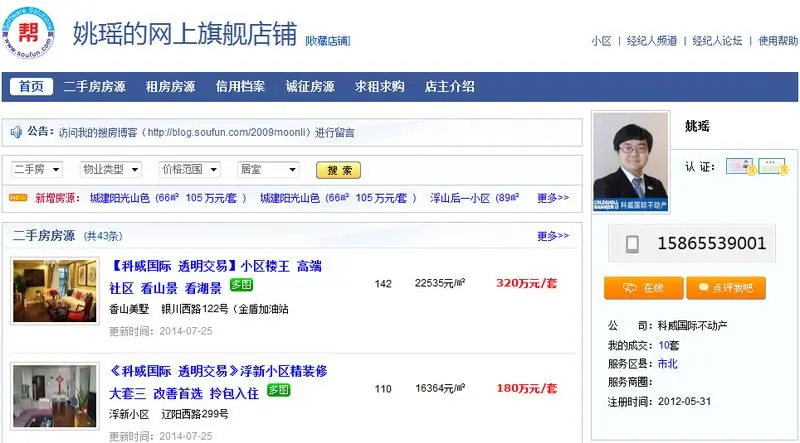Image resolution: width=800 pixels, height=443 pixels.
Task: Click the 搜索 button
Action: pos(338,170)
